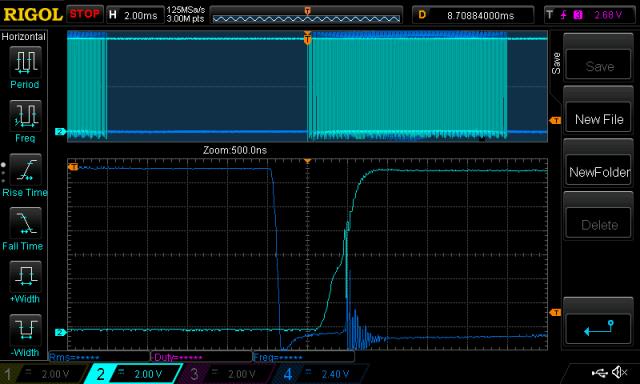
Task: Select the Freq measurement icon
Action: 25,116
